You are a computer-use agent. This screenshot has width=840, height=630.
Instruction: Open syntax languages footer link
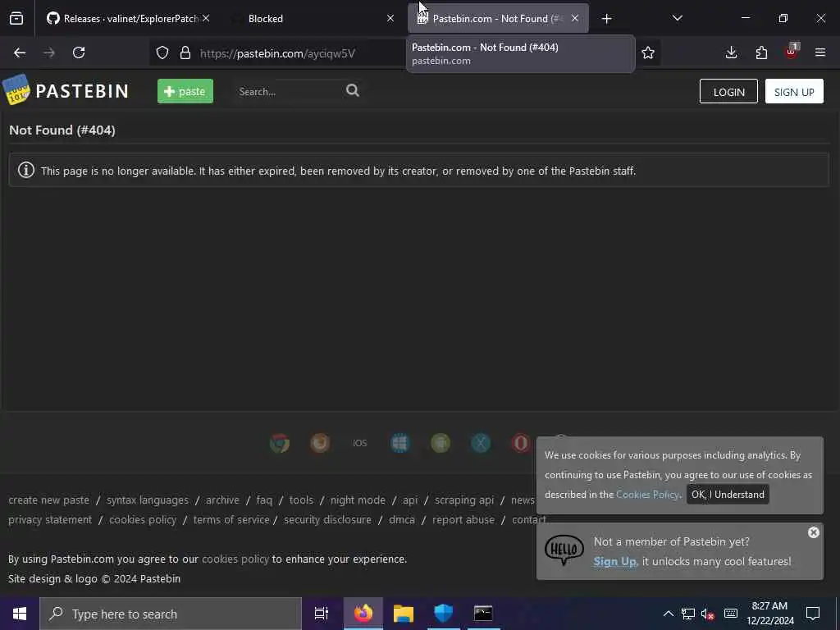click(148, 500)
